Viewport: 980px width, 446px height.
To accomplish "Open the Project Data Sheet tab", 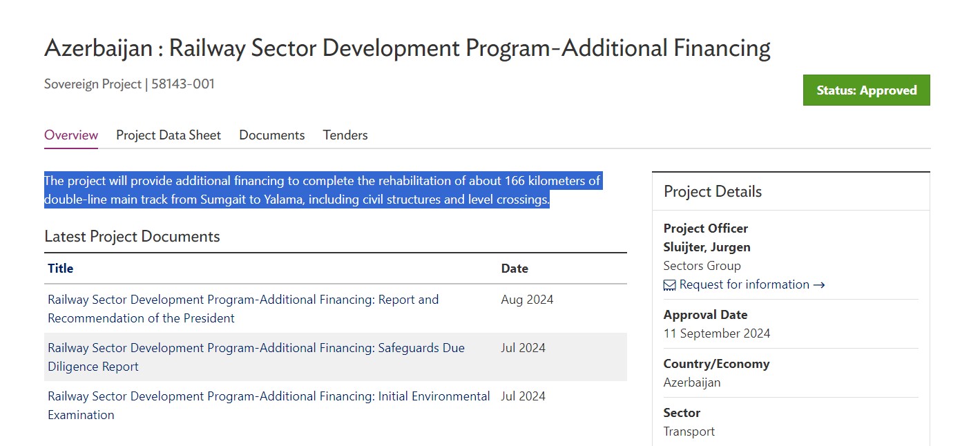I will pyautogui.click(x=169, y=135).
